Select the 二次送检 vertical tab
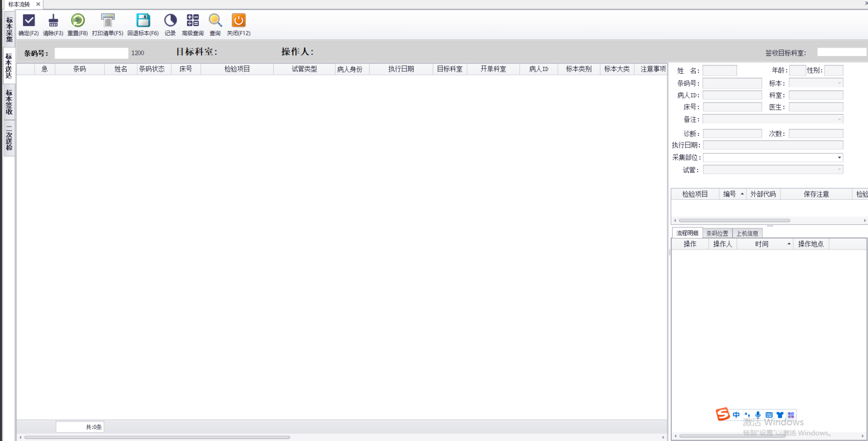 tap(9, 138)
